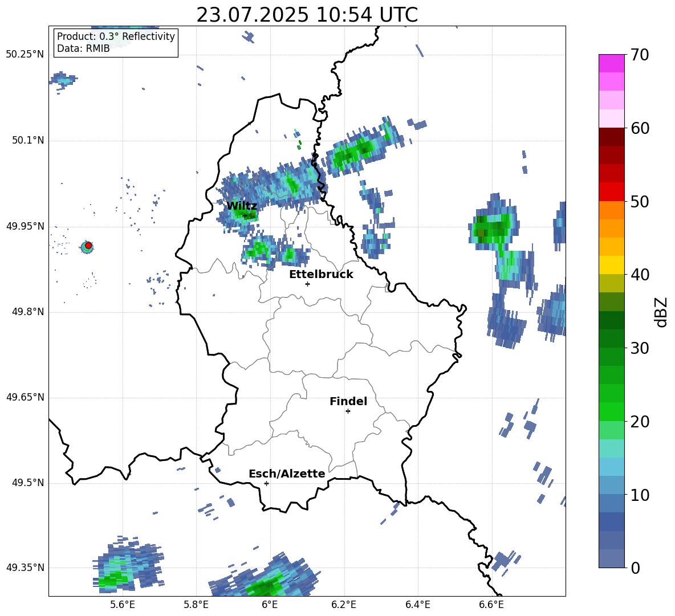This screenshot has width=675, height=616.
Task: Click the 49.8°N latitude label
Action: click(27, 312)
